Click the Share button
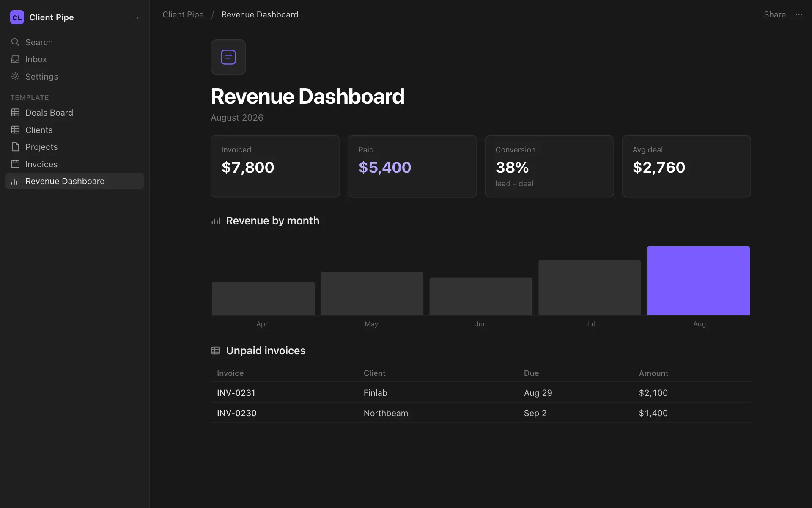The width and height of the screenshot is (812, 508). 775,14
